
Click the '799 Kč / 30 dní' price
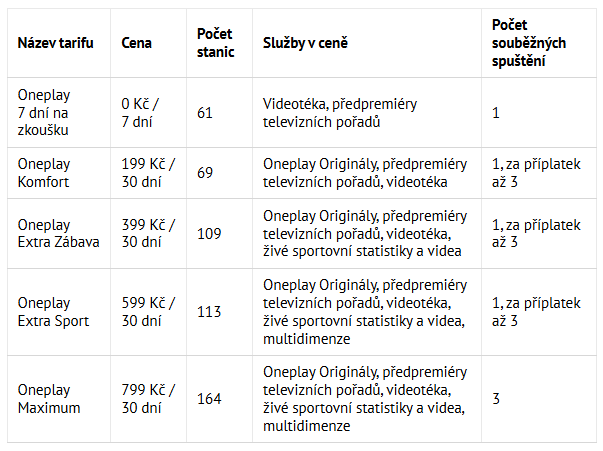coord(148,399)
